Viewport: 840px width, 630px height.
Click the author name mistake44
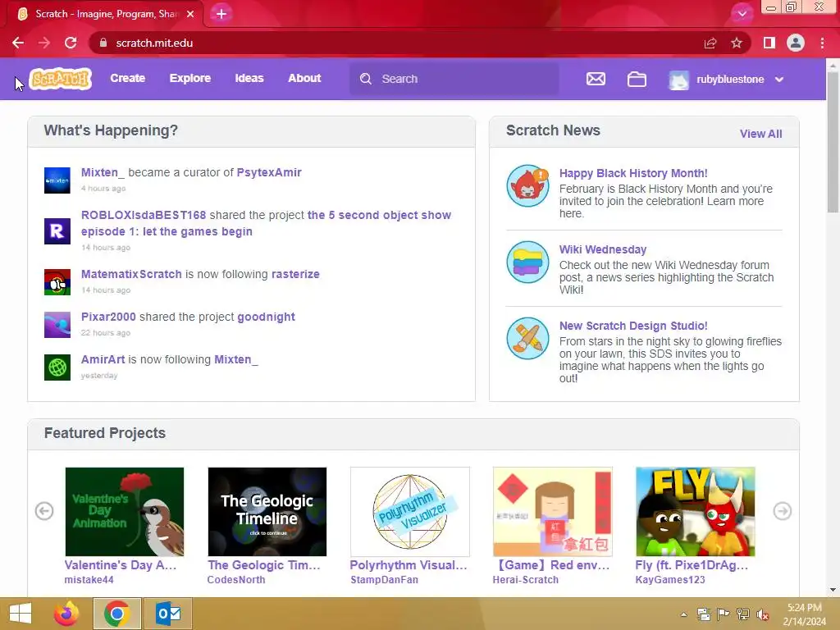[x=89, y=580]
